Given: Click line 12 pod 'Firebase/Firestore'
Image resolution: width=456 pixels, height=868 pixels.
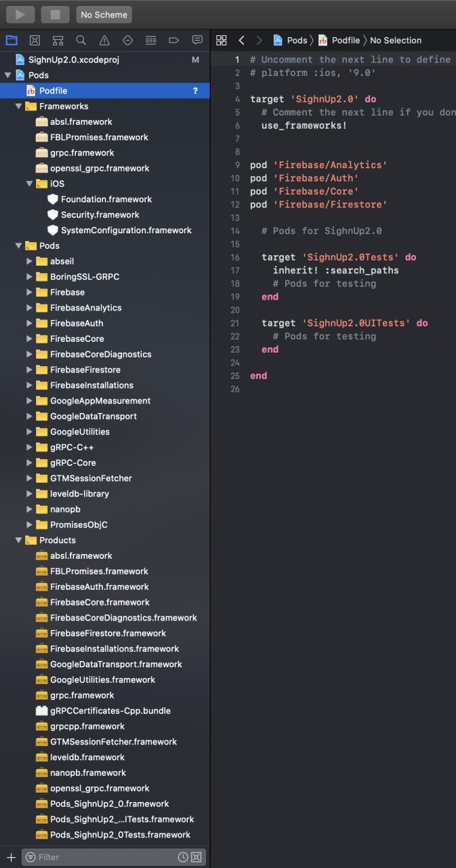Looking at the screenshot, I should (x=318, y=204).
